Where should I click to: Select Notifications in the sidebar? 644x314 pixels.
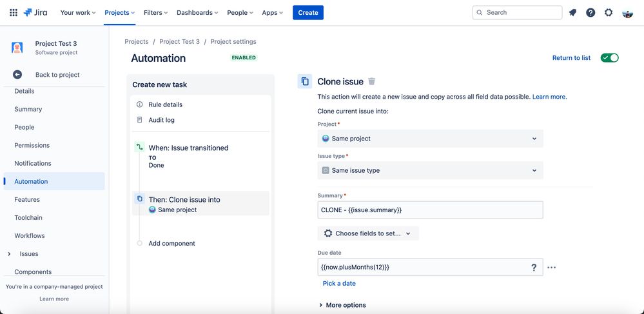[x=33, y=163]
